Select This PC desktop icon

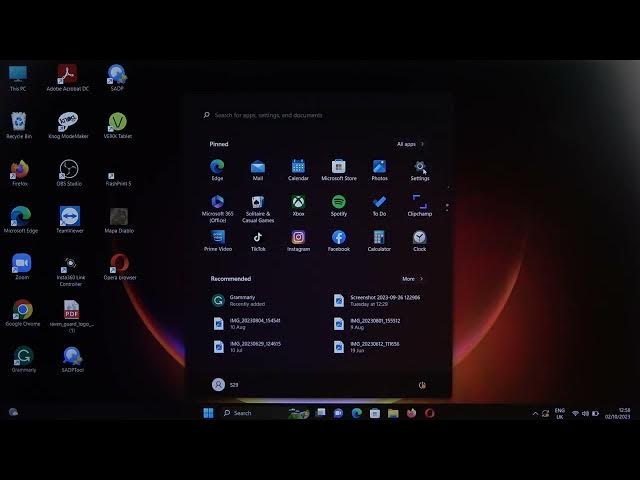pos(18,78)
